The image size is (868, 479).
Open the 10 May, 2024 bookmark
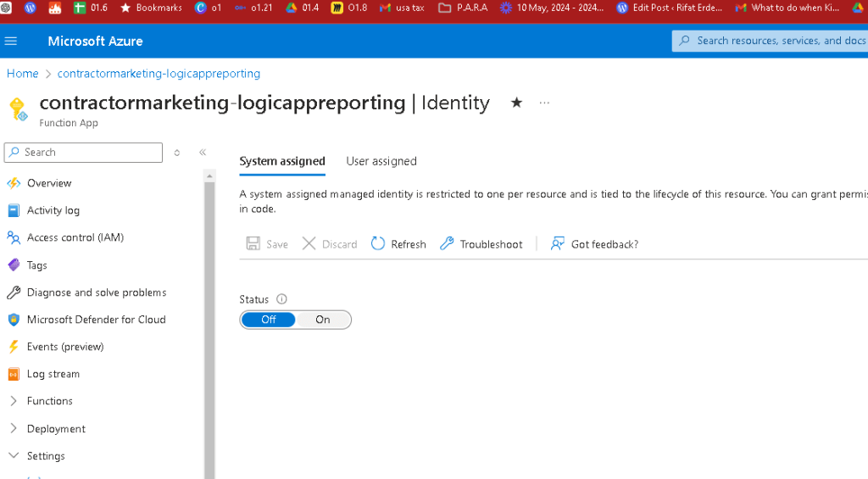tap(552, 8)
